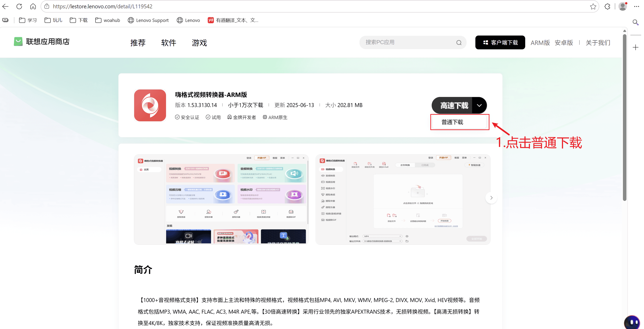The height and width of the screenshot is (329, 644).
Task: Open the browser home page
Action: tap(33, 7)
